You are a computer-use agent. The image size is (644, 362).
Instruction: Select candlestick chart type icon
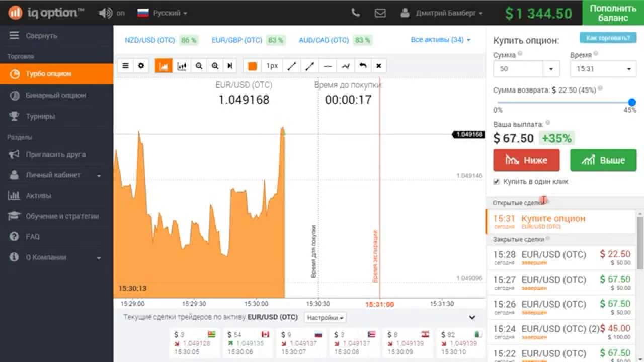point(182,66)
